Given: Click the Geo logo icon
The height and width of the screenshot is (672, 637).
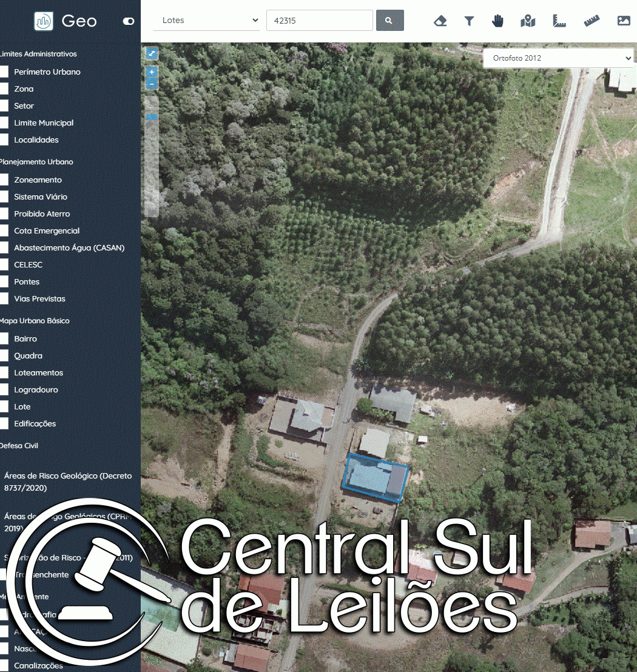Looking at the screenshot, I should coord(44,21).
